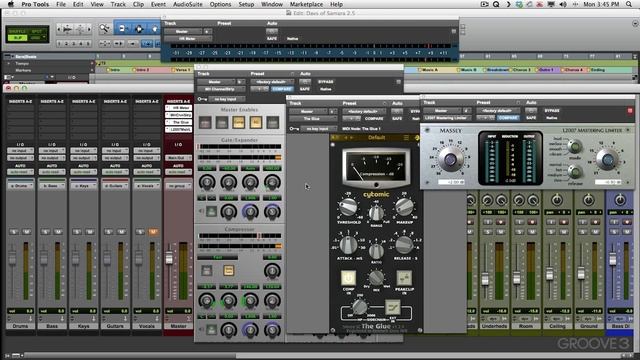640x360 pixels.
Task: Open The Glue plugin selector dropdown
Action: [x=313, y=119]
